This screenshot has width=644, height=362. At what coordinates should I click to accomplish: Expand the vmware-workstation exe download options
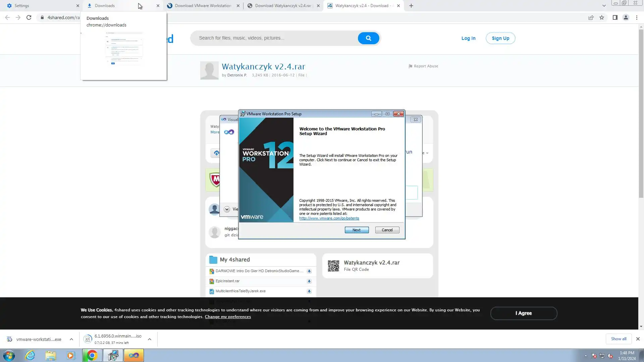point(71,339)
